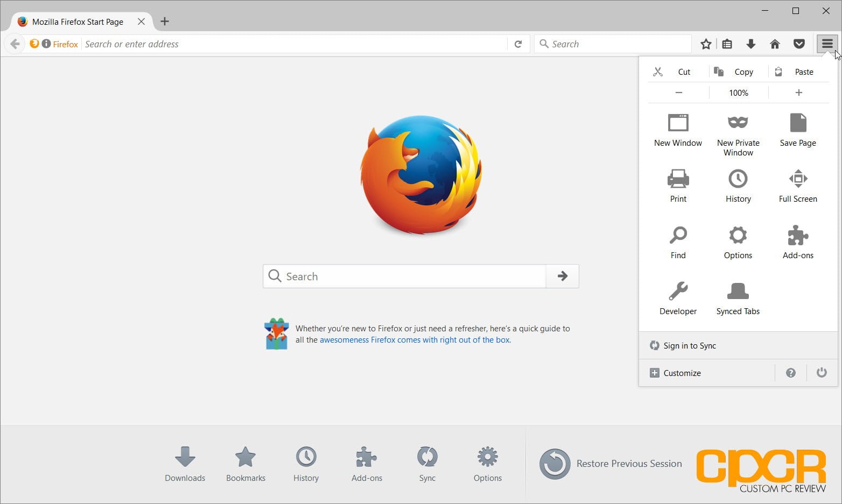Select Print in the menu panel

[678, 186]
